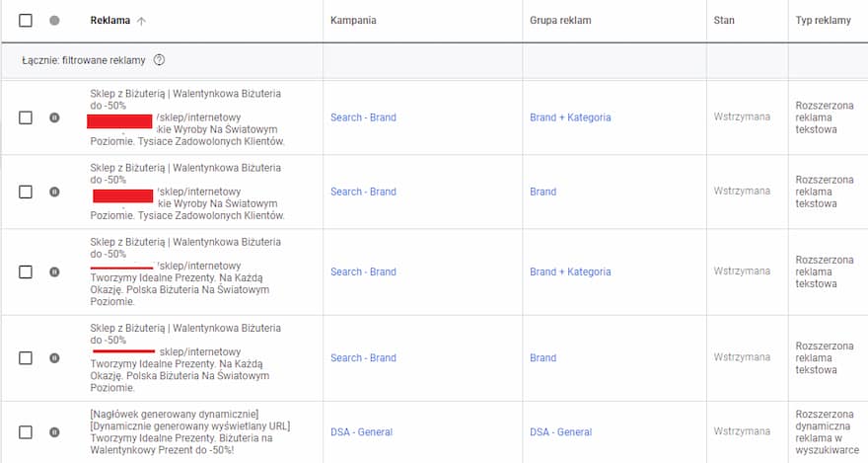The image size is (868, 463).
Task: Open Search - Brand link in Na Każdą Okazję row, Brand + Kategoria
Action: point(363,271)
